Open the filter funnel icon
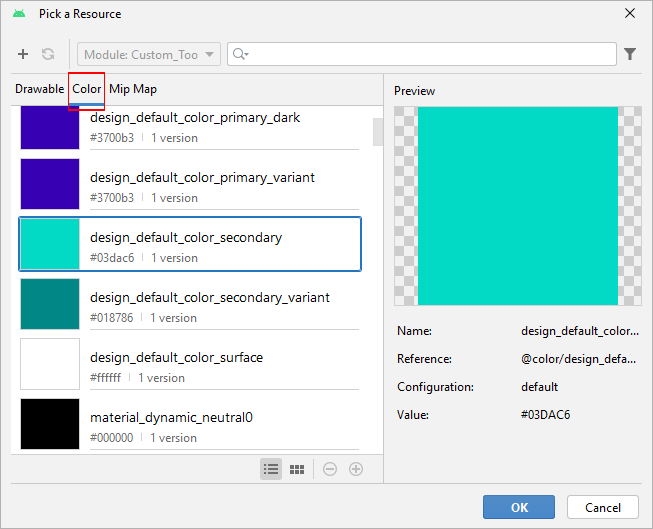The width and height of the screenshot is (653, 529). pos(630,54)
